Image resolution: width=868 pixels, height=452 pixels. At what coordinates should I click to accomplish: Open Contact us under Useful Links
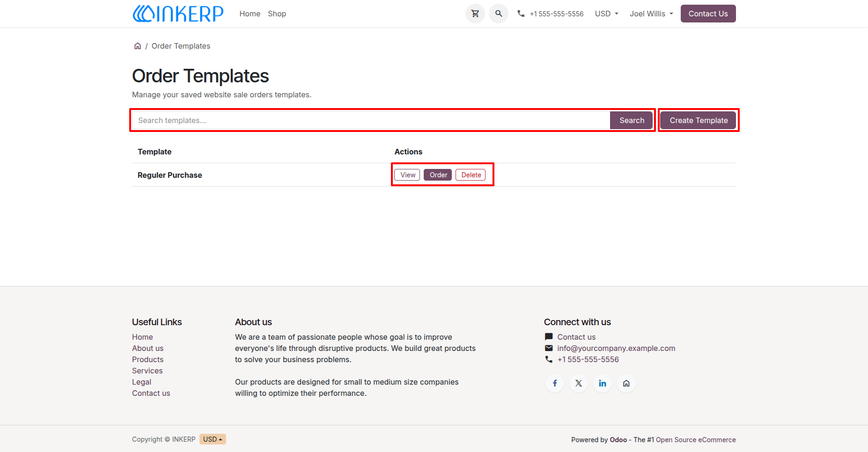(151, 393)
